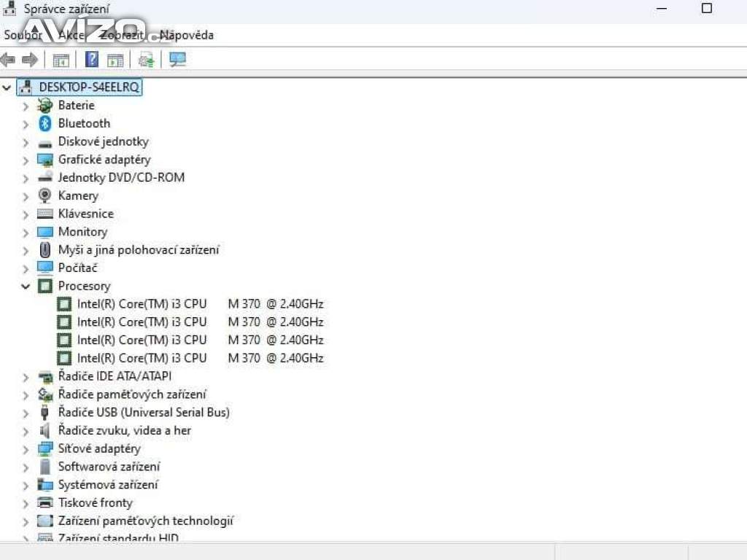Expand Softwarová zařízení chevron
This screenshot has height=560, width=747.
coord(26,467)
